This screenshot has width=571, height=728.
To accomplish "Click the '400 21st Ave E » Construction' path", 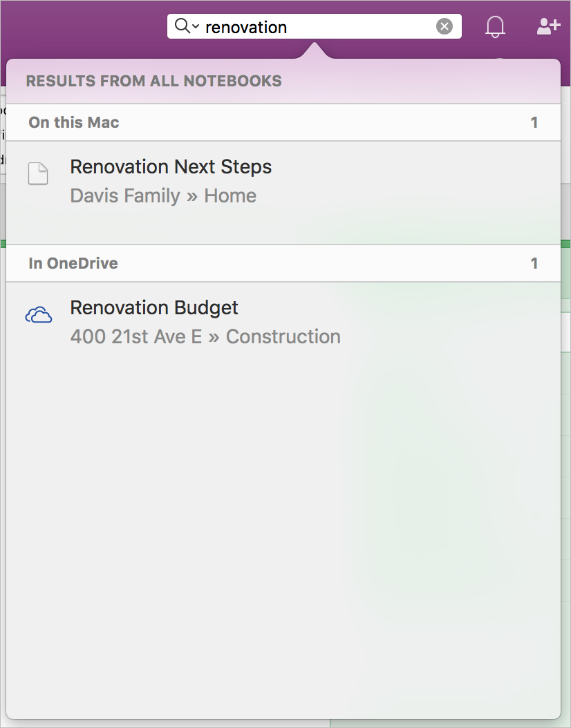I will [205, 337].
